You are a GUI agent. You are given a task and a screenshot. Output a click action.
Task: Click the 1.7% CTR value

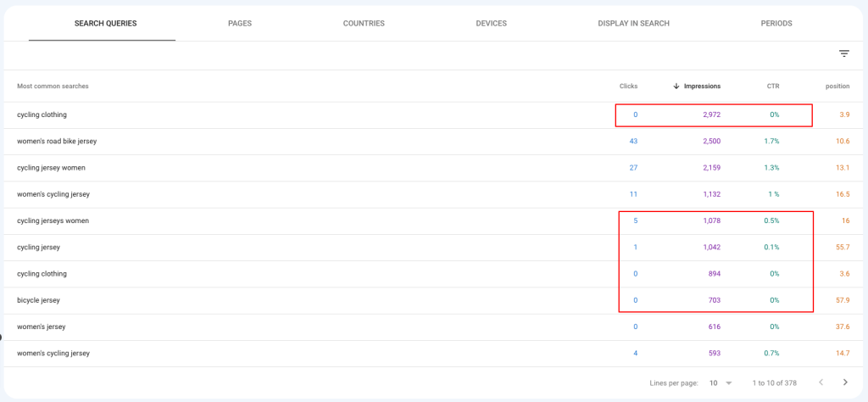pos(772,141)
